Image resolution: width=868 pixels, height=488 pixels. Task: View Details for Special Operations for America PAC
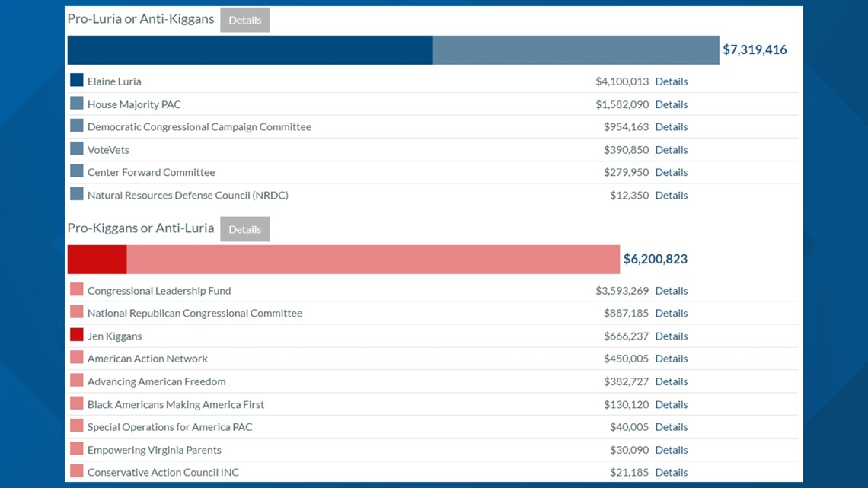[x=671, y=427]
